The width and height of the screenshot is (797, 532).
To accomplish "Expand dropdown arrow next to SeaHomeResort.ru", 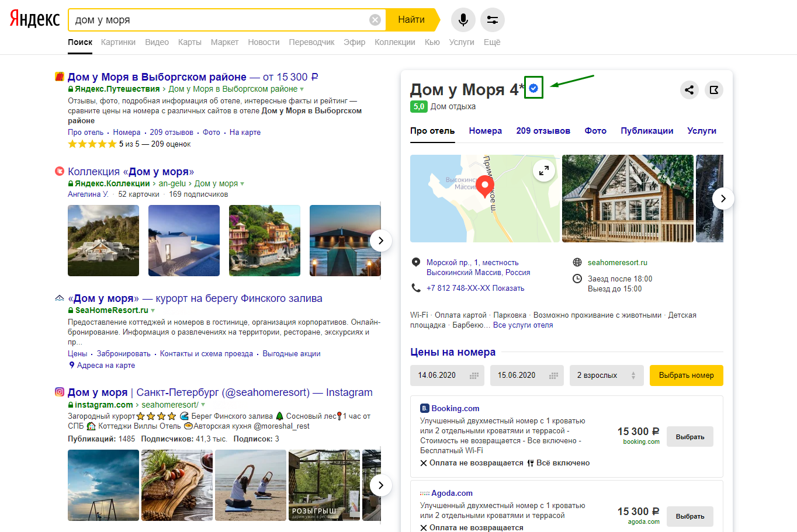I will pos(153,311).
